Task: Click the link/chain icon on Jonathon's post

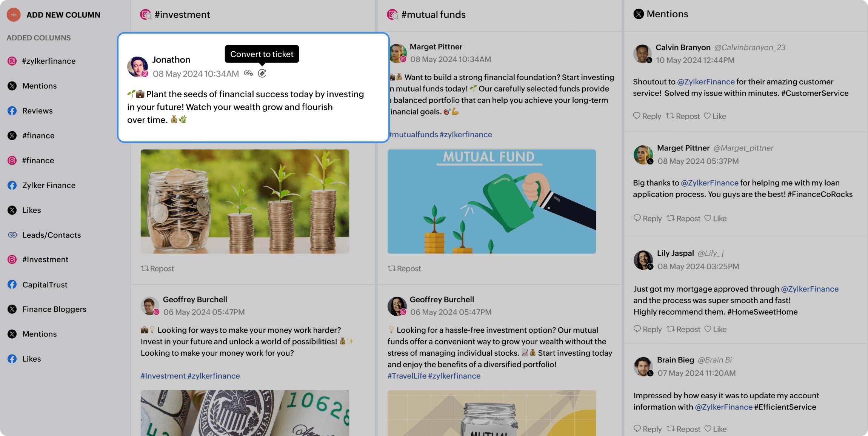Action: tap(248, 73)
